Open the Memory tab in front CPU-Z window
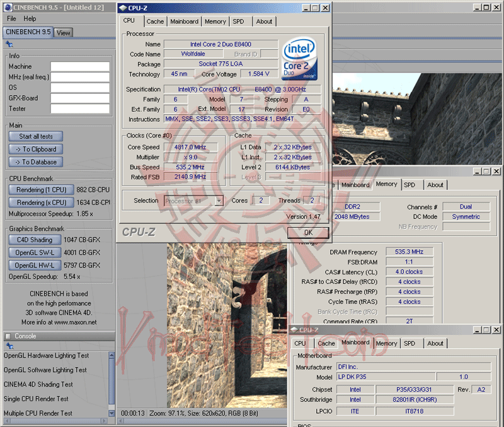This screenshot has width=504, height=427. pos(215,21)
